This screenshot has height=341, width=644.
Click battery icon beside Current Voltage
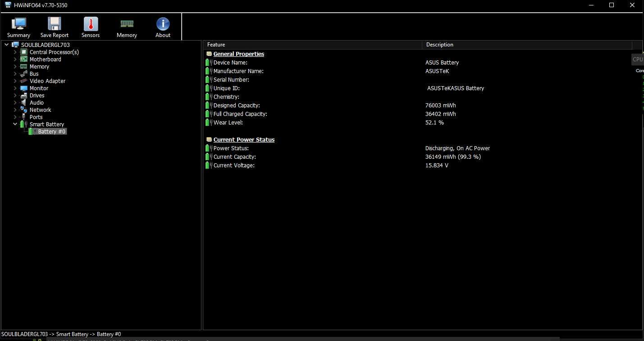point(209,165)
